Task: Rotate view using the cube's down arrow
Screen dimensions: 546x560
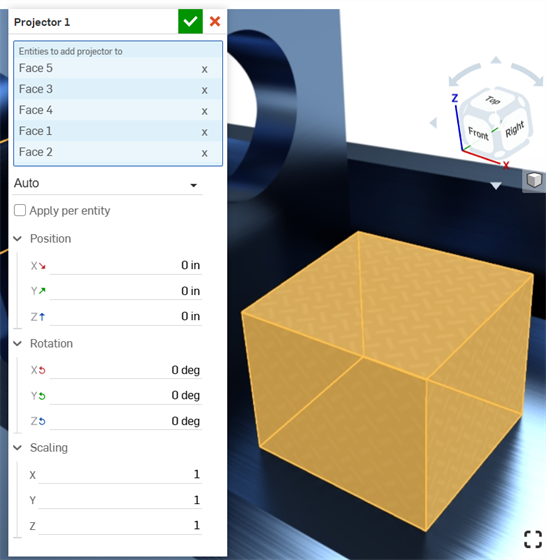Action: (x=496, y=186)
